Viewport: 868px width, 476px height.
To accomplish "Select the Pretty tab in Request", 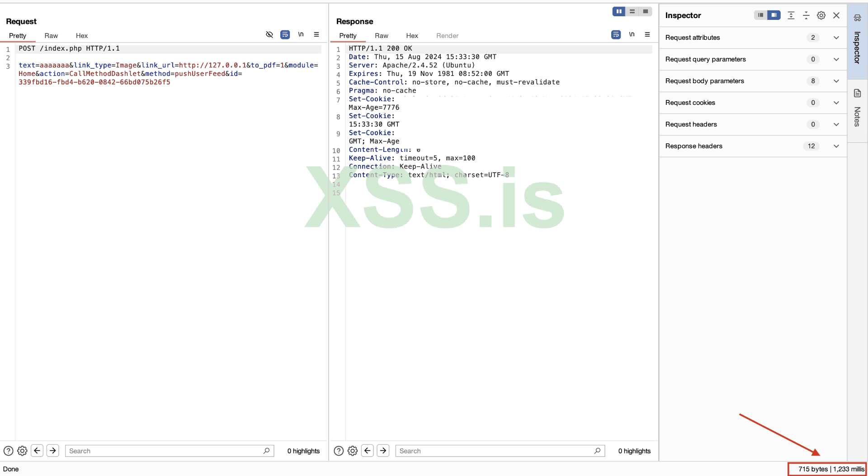I will click(x=18, y=36).
